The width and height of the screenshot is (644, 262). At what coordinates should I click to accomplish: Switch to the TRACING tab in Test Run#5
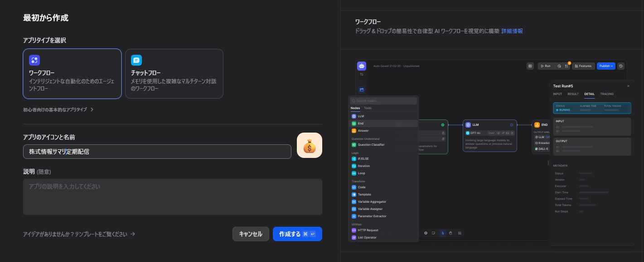[607, 94]
